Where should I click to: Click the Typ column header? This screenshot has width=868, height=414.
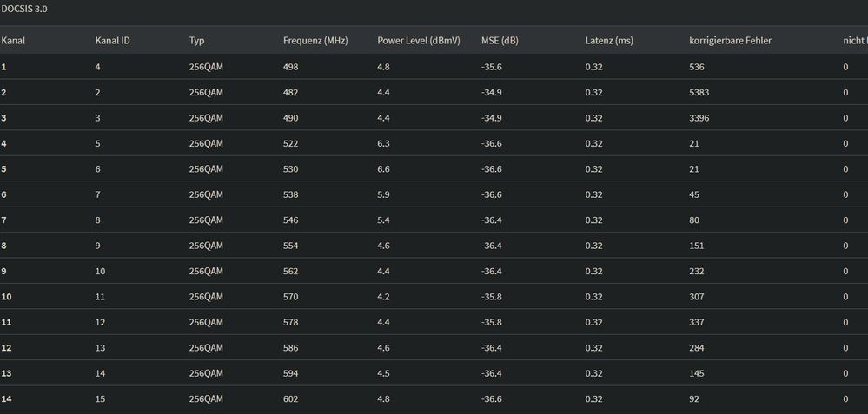point(196,40)
